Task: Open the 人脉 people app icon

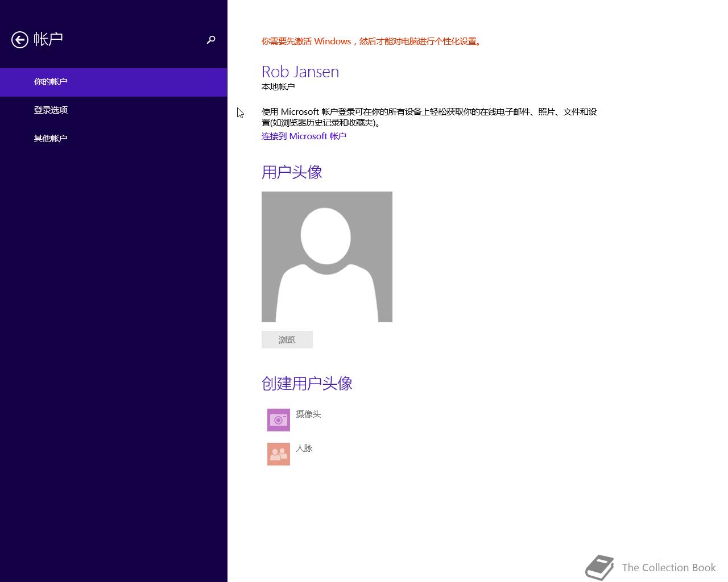Action: coord(279,454)
